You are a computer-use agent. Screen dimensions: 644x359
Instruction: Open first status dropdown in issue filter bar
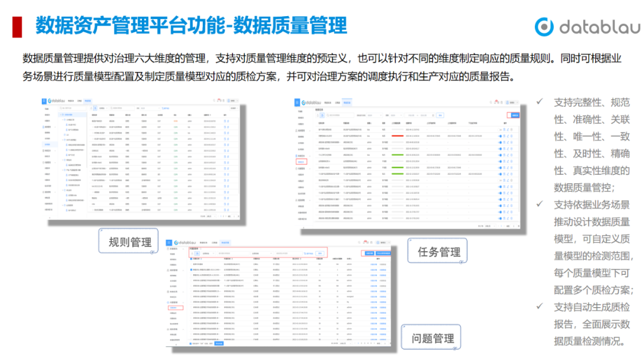[x=208, y=253]
